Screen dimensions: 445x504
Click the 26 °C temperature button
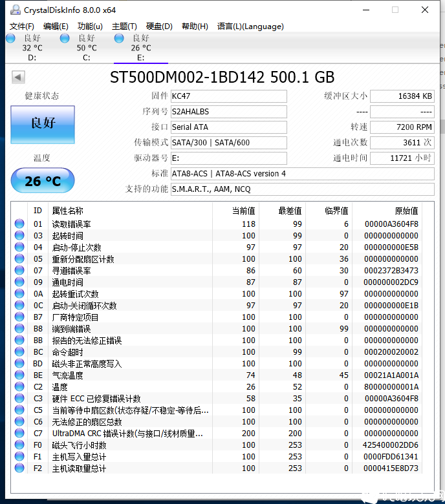pos(43,181)
